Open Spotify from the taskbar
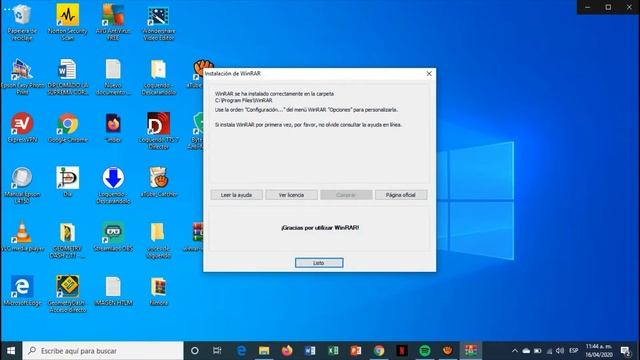This screenshot has width=640, height=360. [424, 351]
